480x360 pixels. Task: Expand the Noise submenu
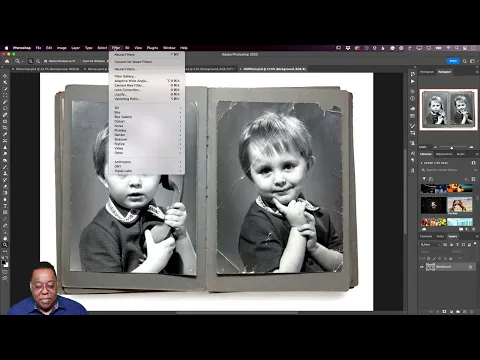click(148, 126)
